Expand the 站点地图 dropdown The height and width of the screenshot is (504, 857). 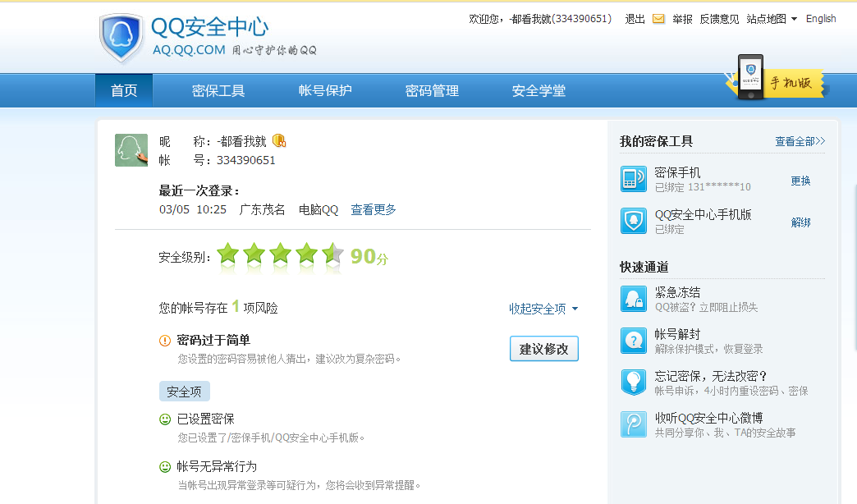pos(772,19)
